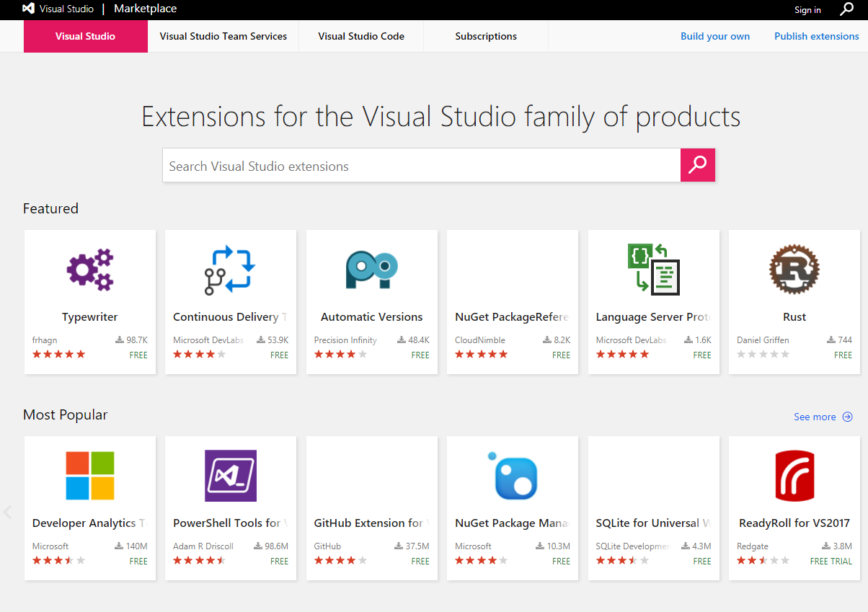Click the previous arrow in Most Popular carousel
Viewport: 868px width, 612px height.
[8, 512]
